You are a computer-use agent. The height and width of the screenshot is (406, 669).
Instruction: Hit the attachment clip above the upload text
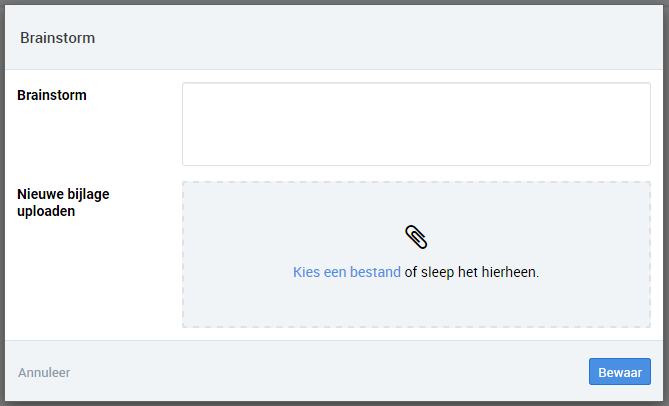(416, 237)
